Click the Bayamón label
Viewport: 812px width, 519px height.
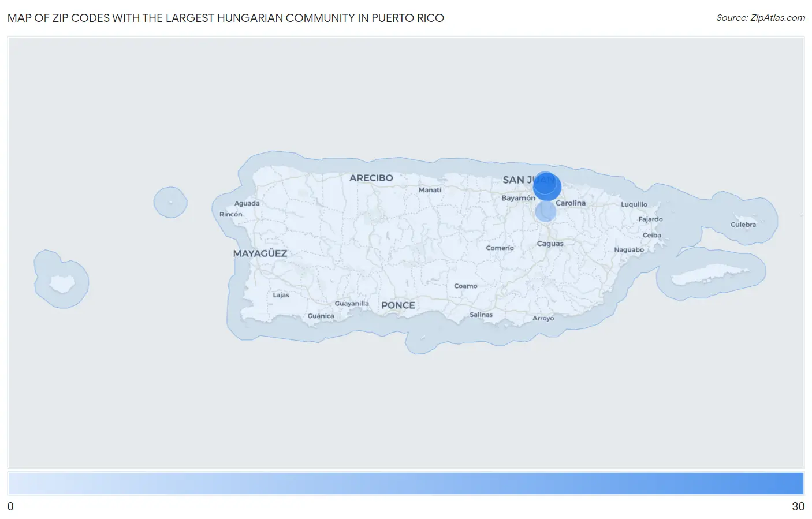pyautogui.click(x=518, y=198)
